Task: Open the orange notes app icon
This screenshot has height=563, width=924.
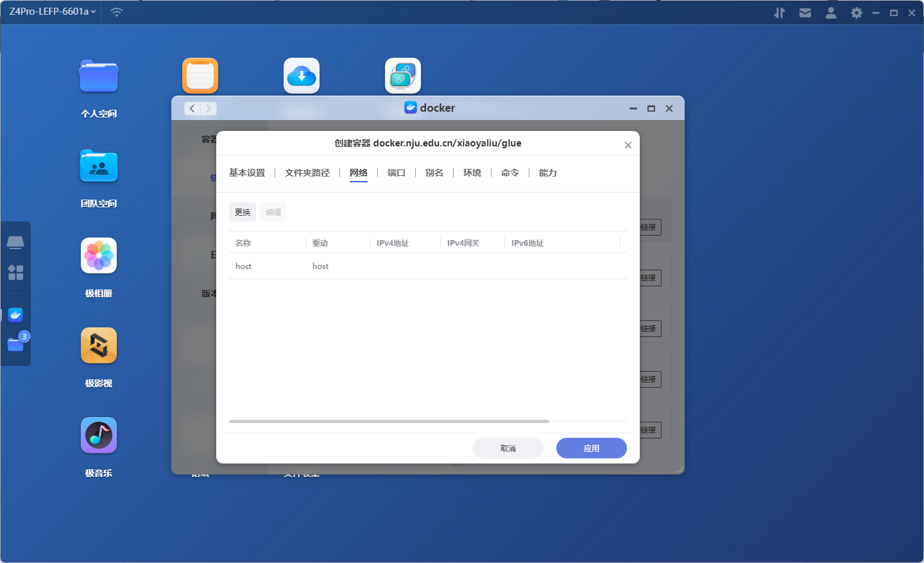Action: 200,76
